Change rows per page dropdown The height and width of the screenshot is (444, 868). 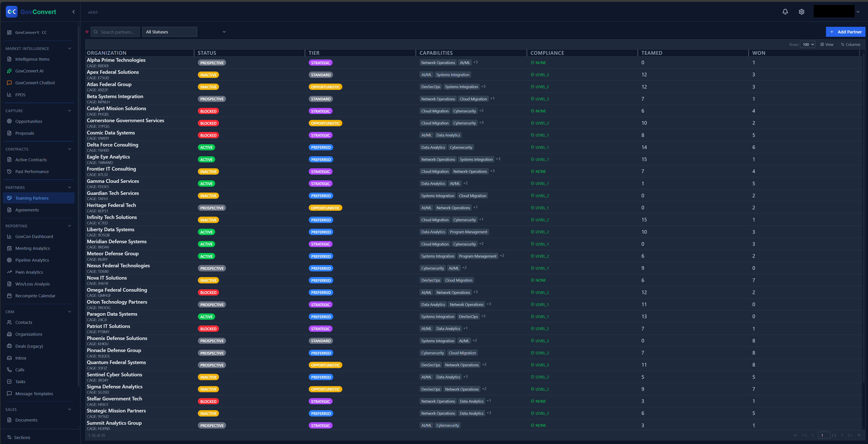coord(807,45)
